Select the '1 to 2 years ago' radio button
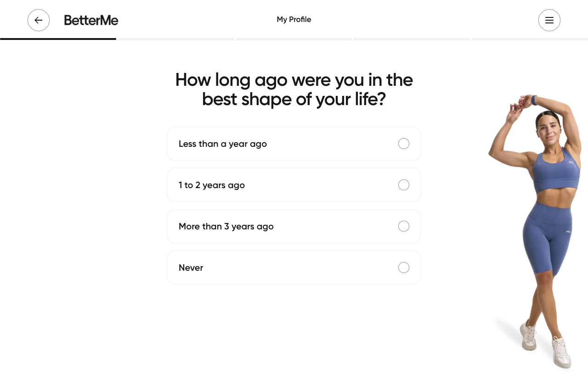Screen dimensions: 588x373 [403, 185]
